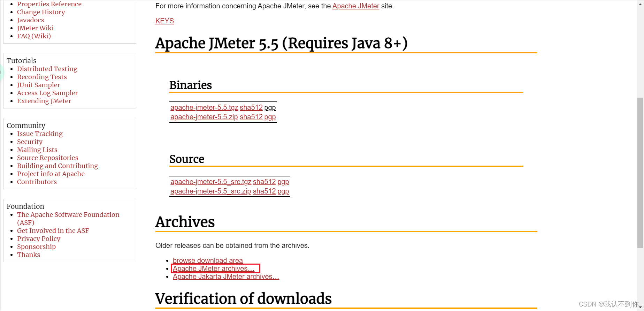
Task: Open the Properties Reference link
Action: pyautogui.click(x=49, y=4)
